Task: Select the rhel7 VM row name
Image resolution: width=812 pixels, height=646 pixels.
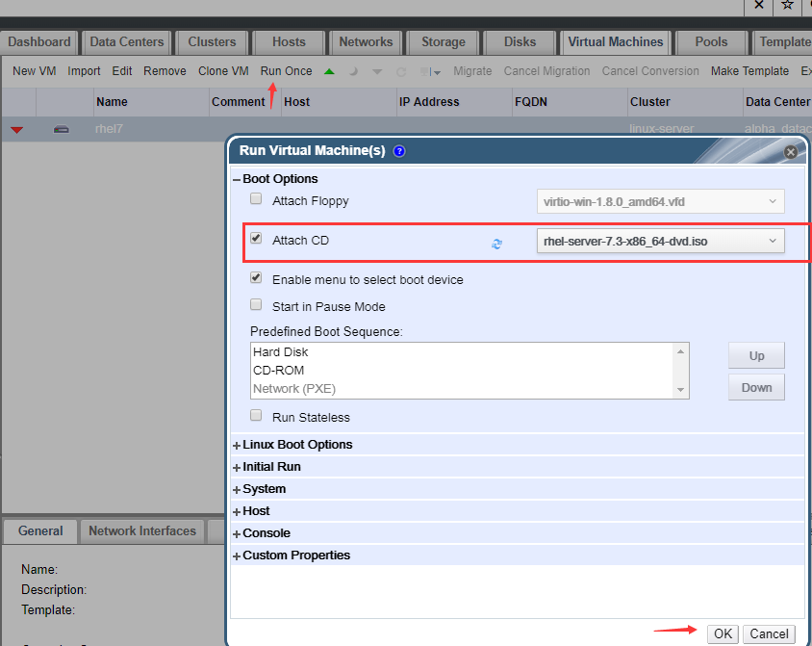Action: pyautogui.click(x=109, y=128)
